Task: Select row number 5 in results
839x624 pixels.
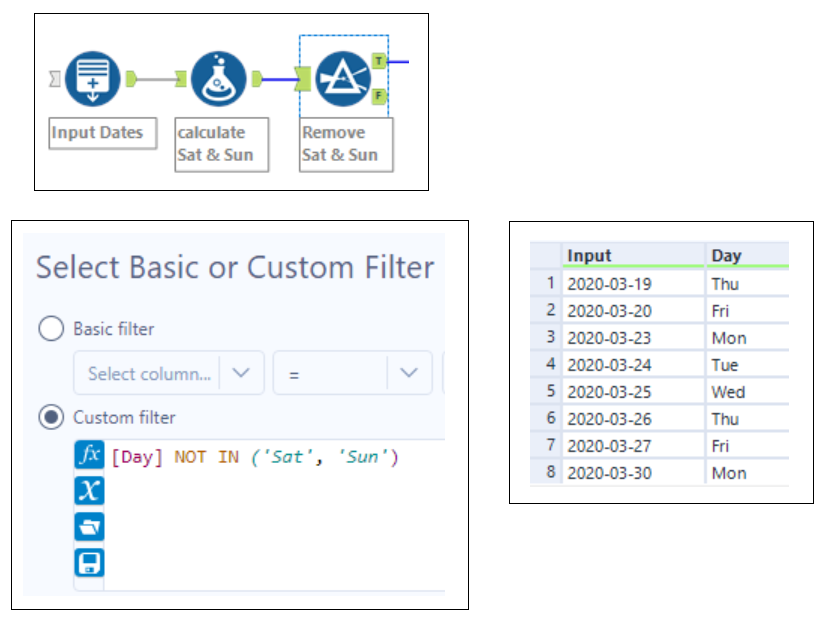Action: (x=546, y=391)
